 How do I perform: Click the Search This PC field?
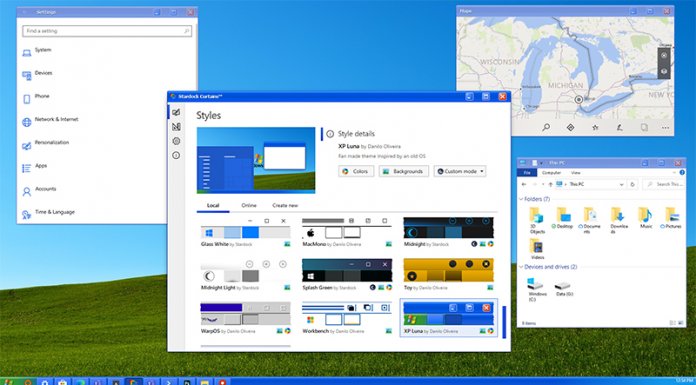click(663, 184)
